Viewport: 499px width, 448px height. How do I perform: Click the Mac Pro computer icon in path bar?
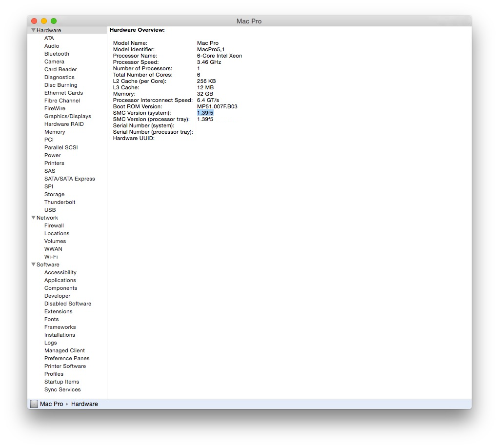click(x=34, y=404)
